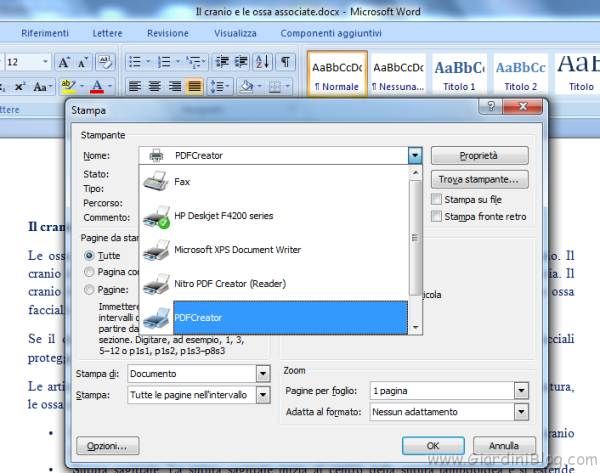Viewport: 600px width, 473px height.
Task: Pick Microsoft XPS Document Writer printer
Action: 237,250
